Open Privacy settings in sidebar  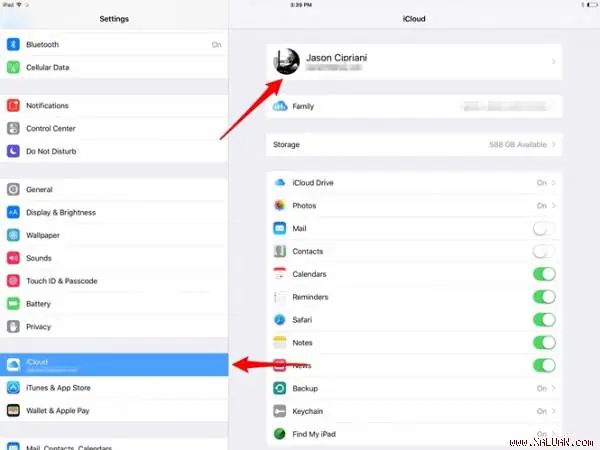pyautogui.click(x=114, y=326)
